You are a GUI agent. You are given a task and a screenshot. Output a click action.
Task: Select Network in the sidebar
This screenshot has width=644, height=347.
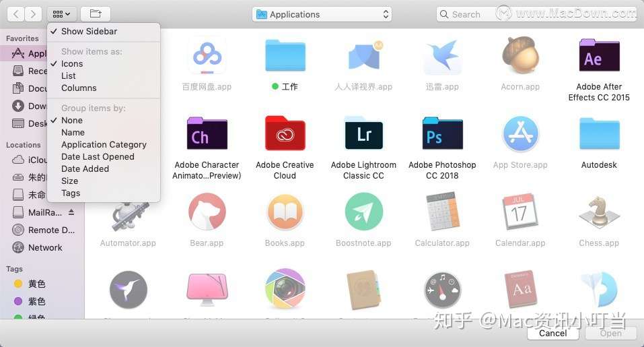pyautogui.click(x=43, y=247)
